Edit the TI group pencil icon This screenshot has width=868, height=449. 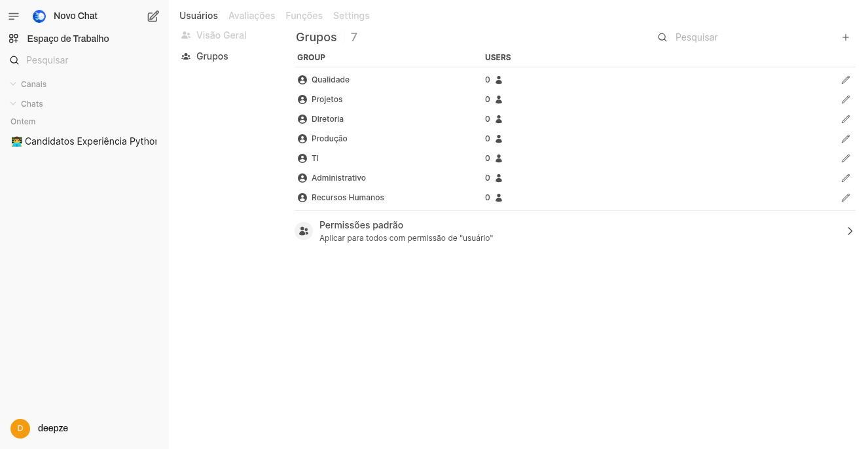[846, 158]
